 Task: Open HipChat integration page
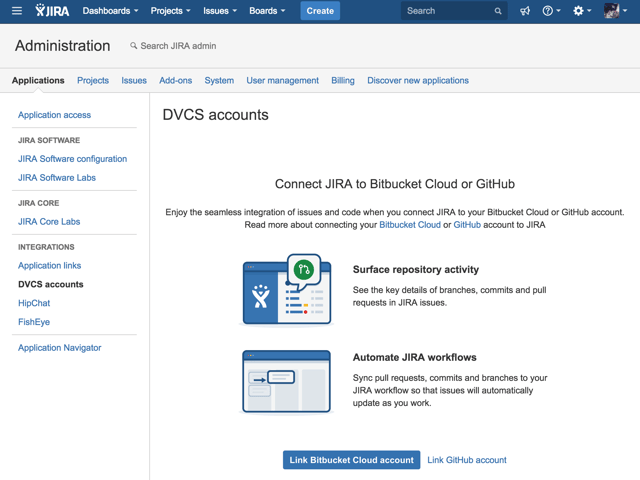pos(34,303)
